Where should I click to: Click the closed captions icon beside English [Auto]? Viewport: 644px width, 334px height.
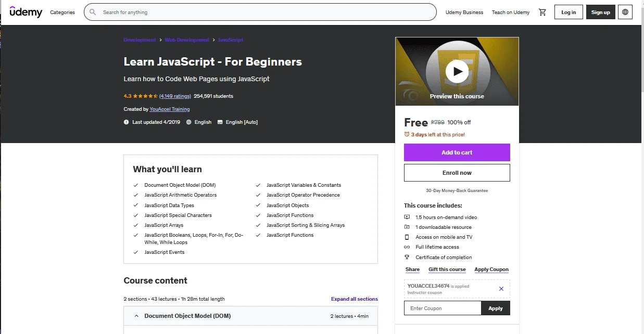tap(220, 122)
